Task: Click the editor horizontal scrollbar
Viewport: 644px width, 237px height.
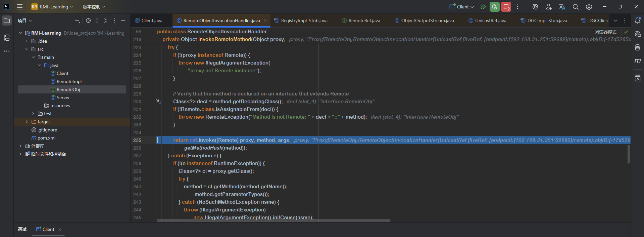Action: [x=274, y=221]
